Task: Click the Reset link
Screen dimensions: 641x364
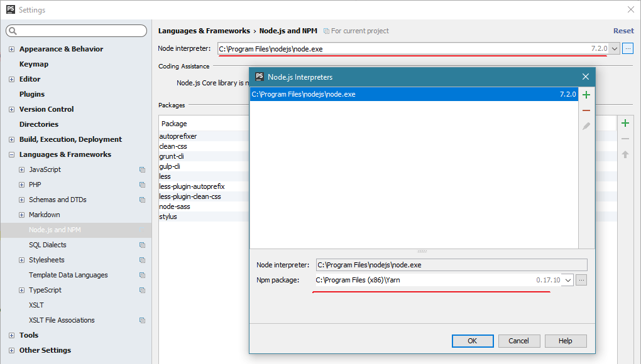Action: click(623, 30)
